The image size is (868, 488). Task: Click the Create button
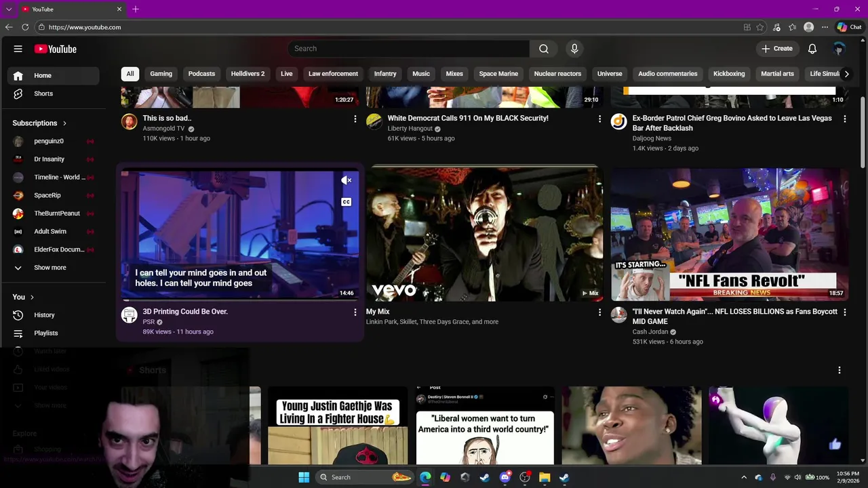(x=777, y=49)
